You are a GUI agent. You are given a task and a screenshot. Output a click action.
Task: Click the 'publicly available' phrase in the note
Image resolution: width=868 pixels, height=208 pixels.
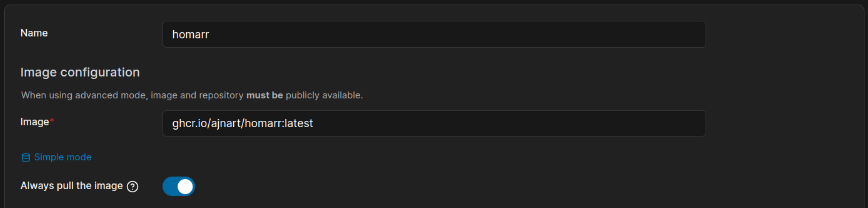pos(324,95)
